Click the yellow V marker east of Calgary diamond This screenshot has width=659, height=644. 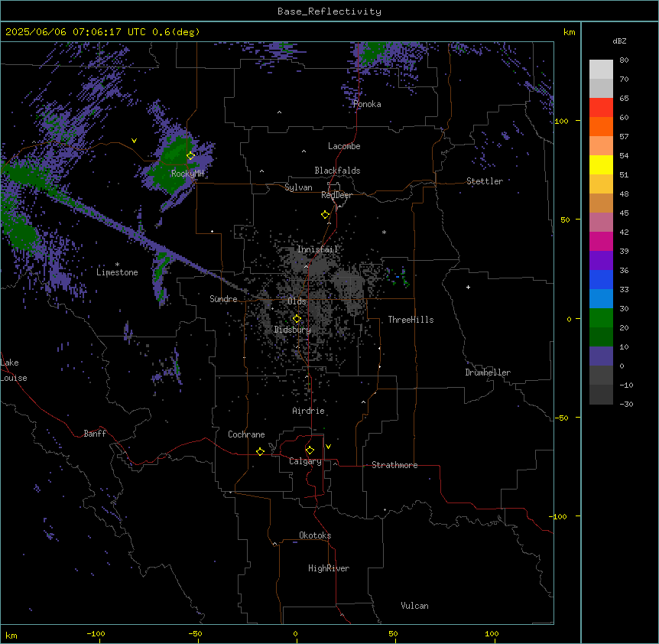(328, 447)
